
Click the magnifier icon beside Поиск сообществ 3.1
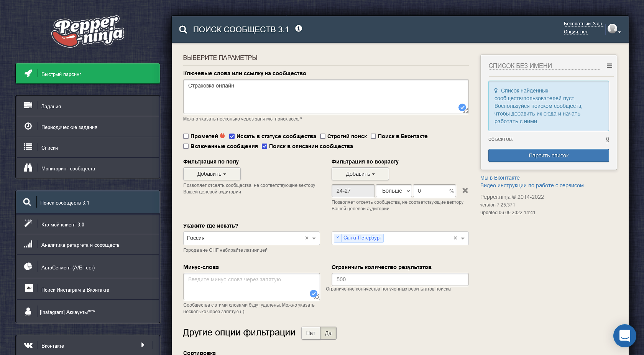tap(27, 202)
